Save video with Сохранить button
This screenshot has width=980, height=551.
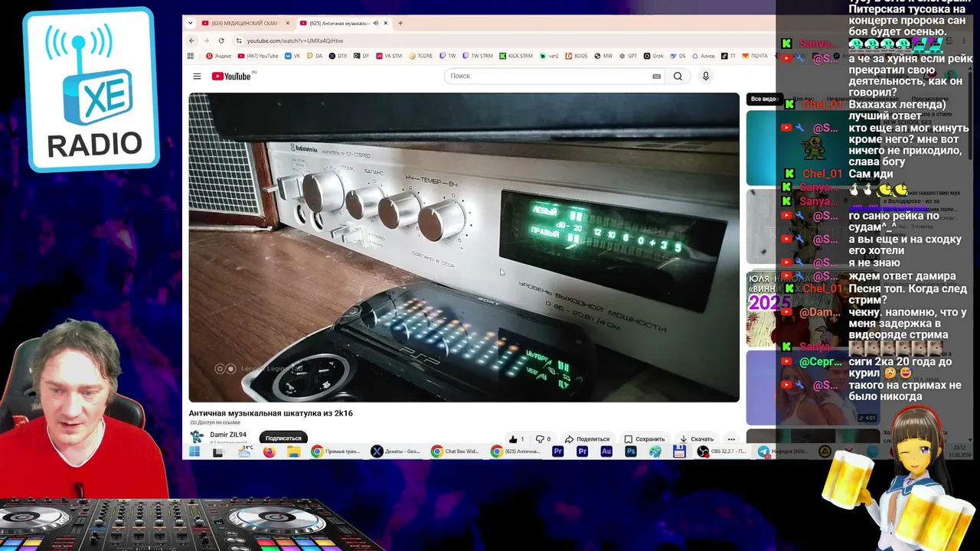(645, 439)
